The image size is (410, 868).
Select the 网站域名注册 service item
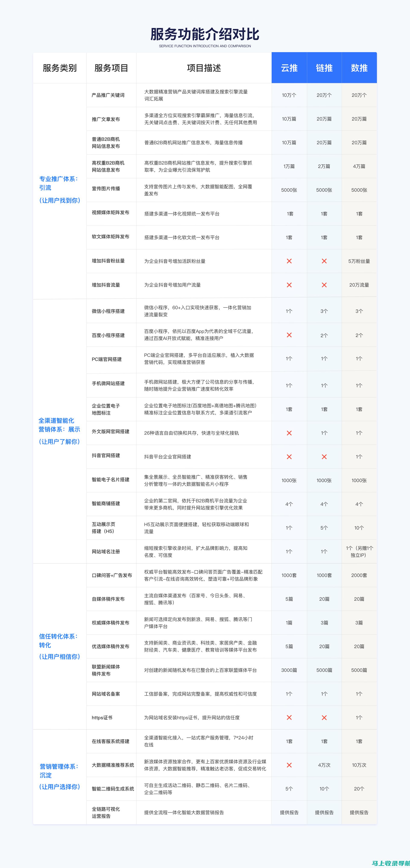click(x=106, y=552)
